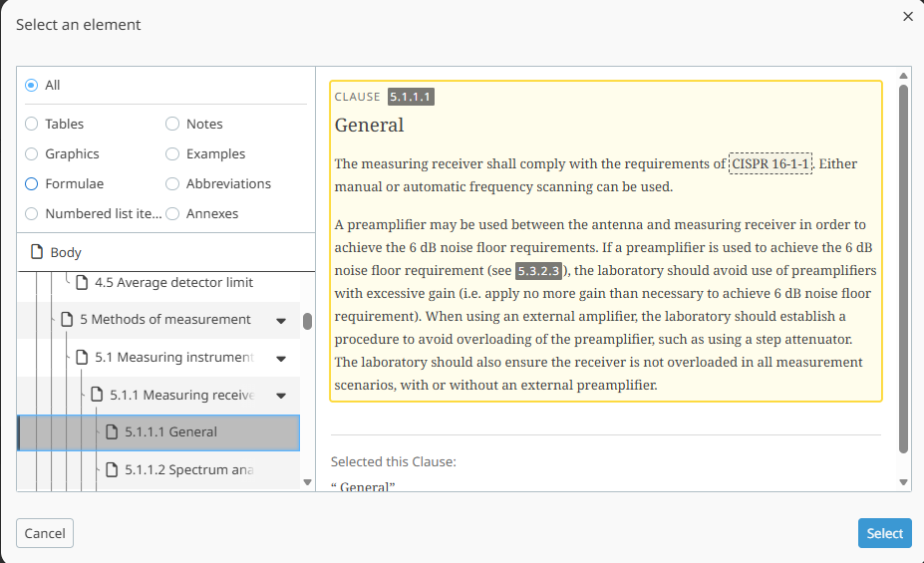This screenshot has width=924, height=563.
Task: Click the 5.1.1 Measuring receiver label
Action: coord(182,395)
